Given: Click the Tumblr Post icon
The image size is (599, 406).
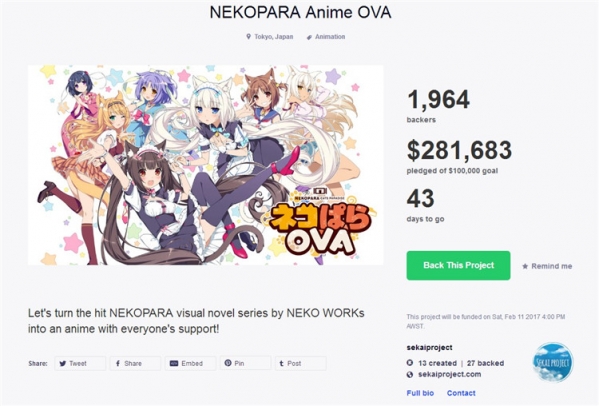Looking at the screenshot, I should point(282,363).
